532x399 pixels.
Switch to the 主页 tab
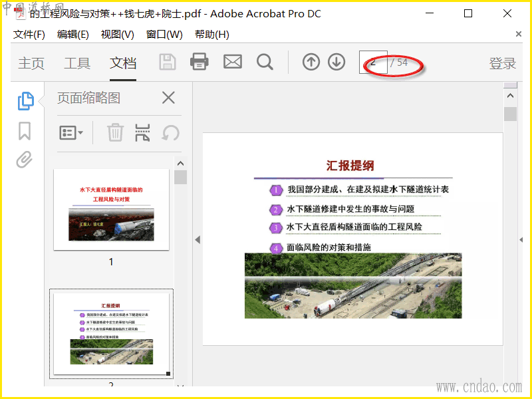(x=31, y=63)
